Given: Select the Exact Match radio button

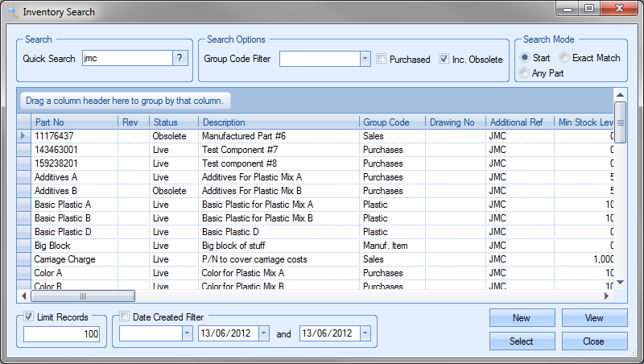Looking at the screenshot, I should (x=564, y=58).
